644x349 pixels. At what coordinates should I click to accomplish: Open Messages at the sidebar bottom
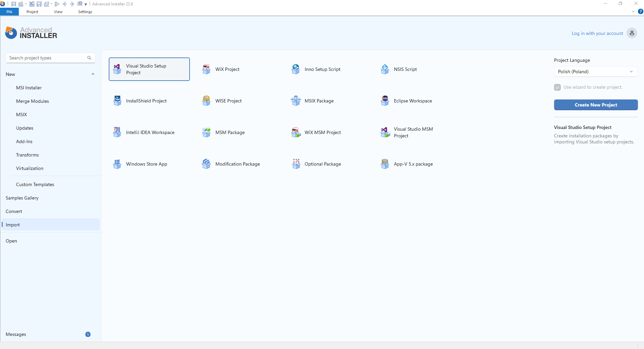tap(16, 334)
